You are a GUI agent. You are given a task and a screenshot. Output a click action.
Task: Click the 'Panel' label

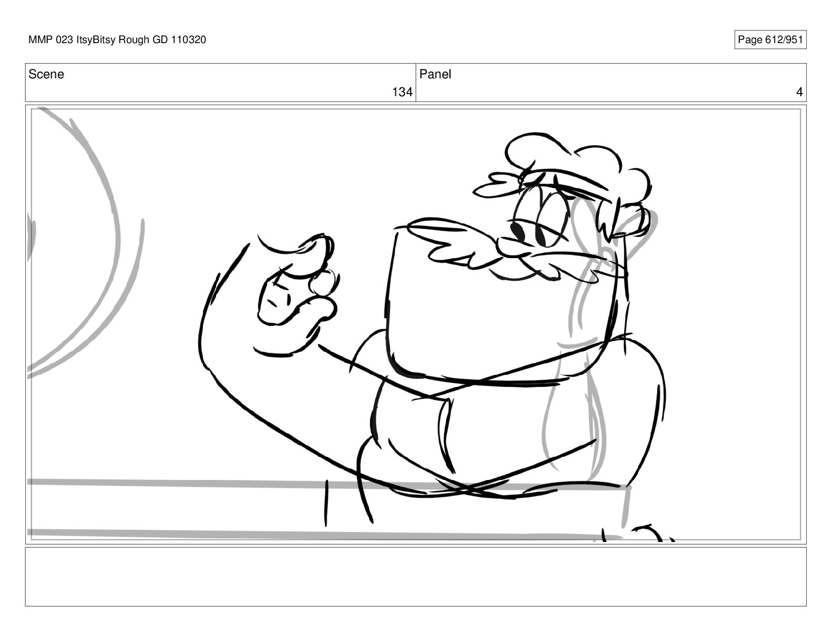pyautogui.click(x=435, y=75)
